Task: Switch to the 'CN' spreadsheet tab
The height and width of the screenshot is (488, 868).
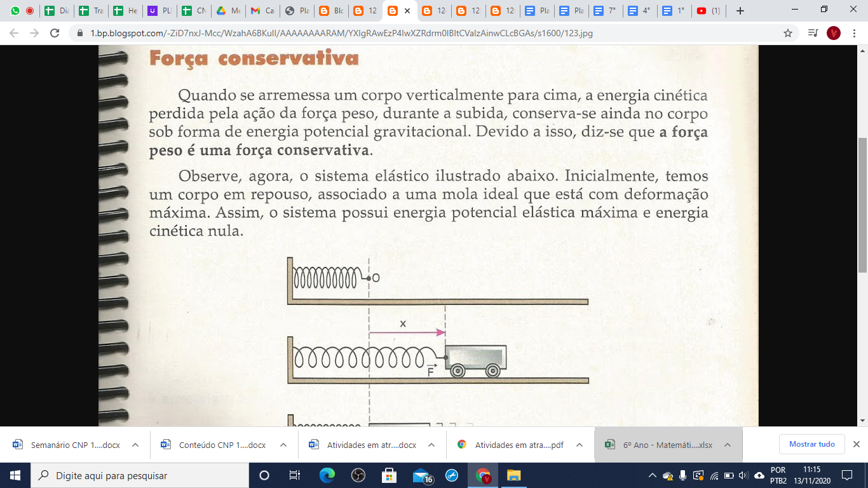Action: point(194,11)
